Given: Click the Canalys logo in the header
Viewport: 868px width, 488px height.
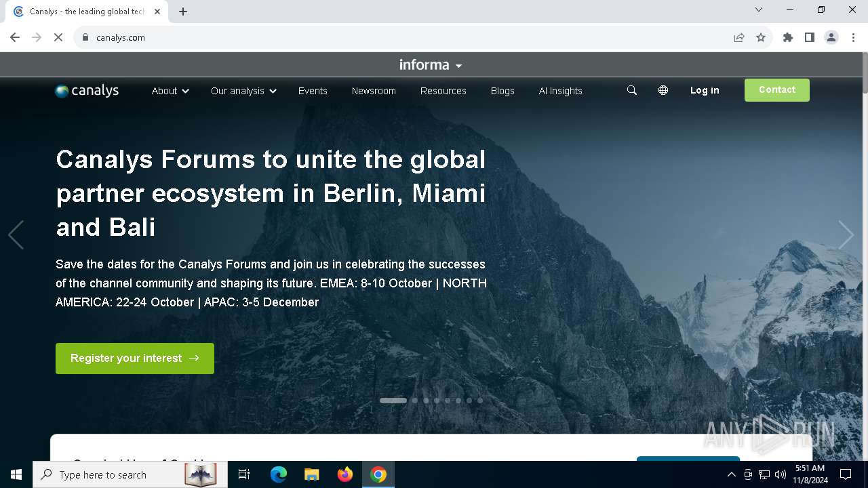Looking at the screenshot, I should (x=87, y=91).
